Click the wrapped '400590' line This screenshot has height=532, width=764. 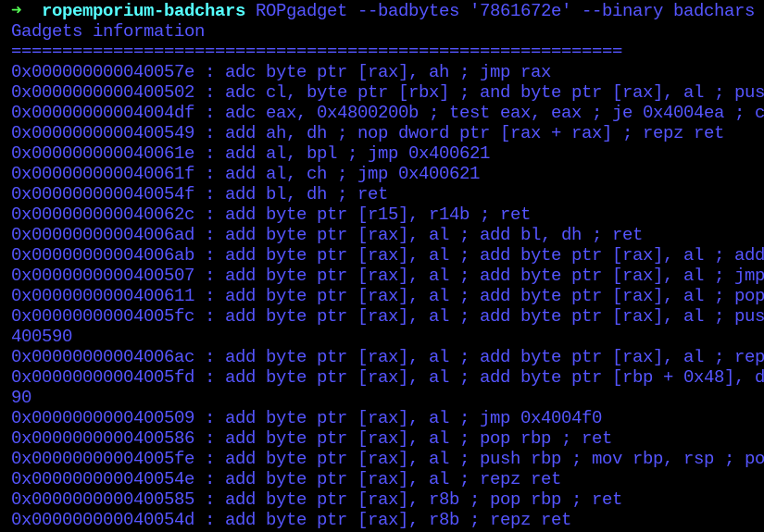42,336
